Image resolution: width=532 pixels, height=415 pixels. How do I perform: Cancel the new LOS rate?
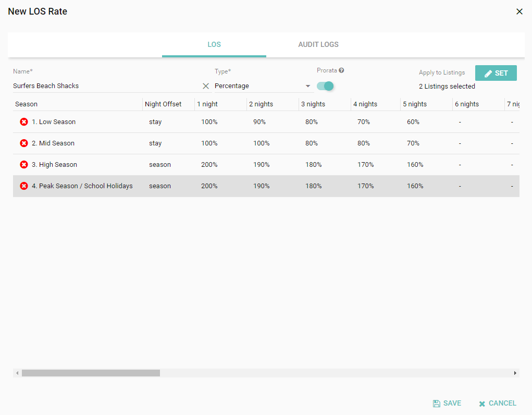click(x=498, y=403)
